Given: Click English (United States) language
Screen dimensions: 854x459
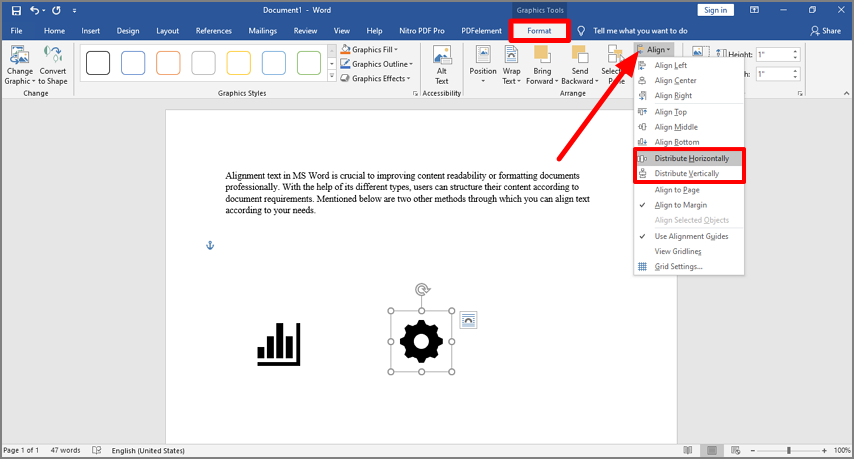Looking at the screenshot, I should (148, 450).
